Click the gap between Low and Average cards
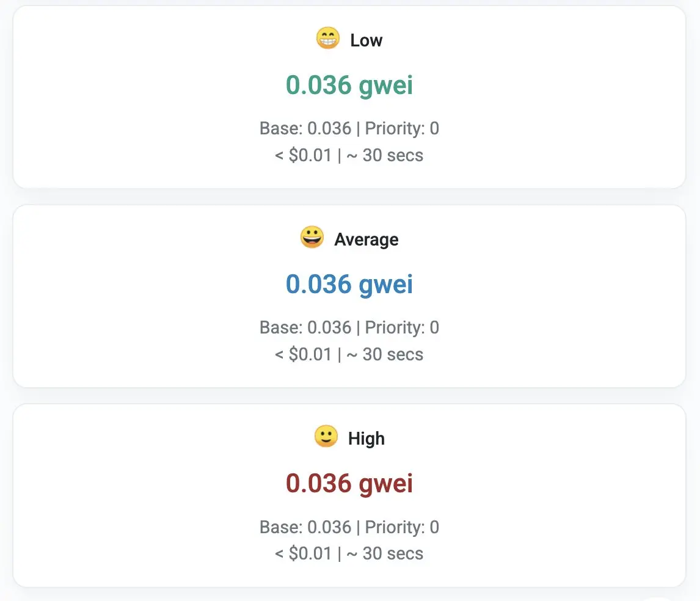The width and height of the screenshot is (700, 601). 349,197
